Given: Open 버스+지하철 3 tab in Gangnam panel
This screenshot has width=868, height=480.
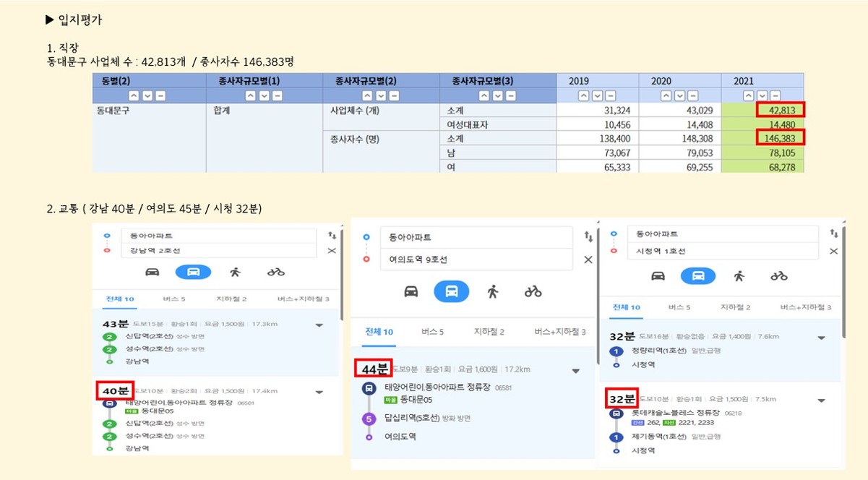Looking at the screenshot, I should 303,298.
